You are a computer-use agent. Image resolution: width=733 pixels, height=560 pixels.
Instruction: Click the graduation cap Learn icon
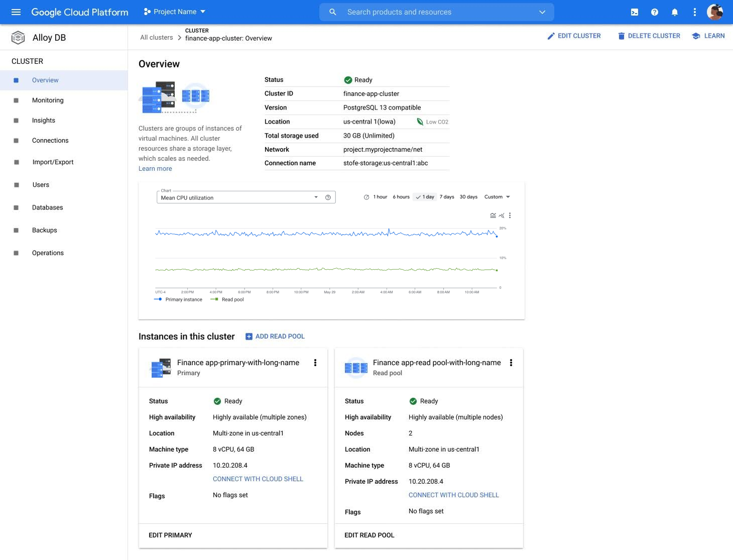696,36
